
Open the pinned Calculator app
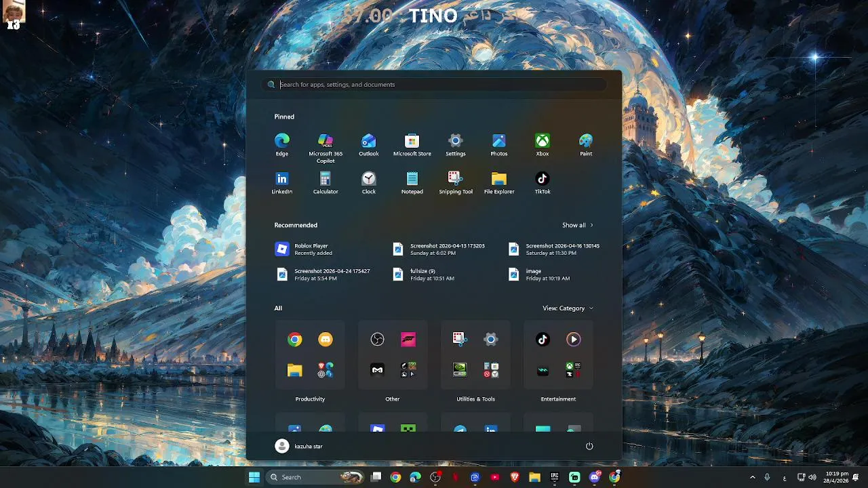pyautogui.click(x=325, y=183)
